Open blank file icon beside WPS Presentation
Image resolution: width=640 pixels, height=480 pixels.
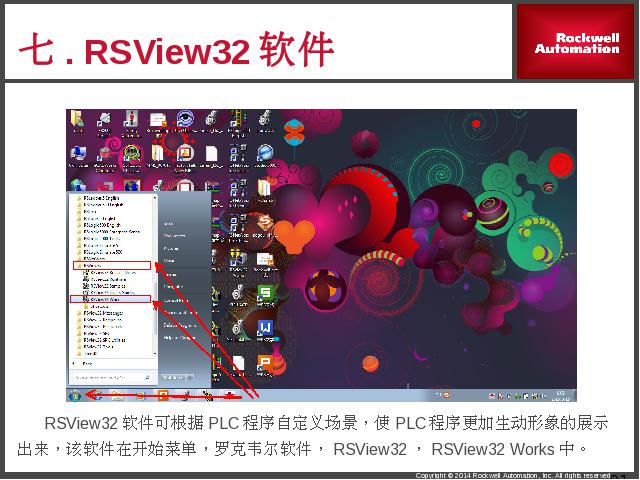click(x=238, y=363)
